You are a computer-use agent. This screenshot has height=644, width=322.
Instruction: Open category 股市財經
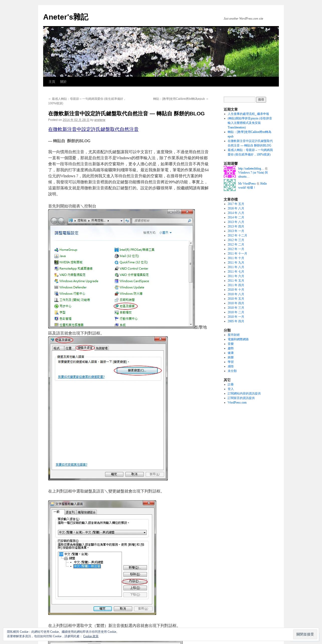point(233,335)
